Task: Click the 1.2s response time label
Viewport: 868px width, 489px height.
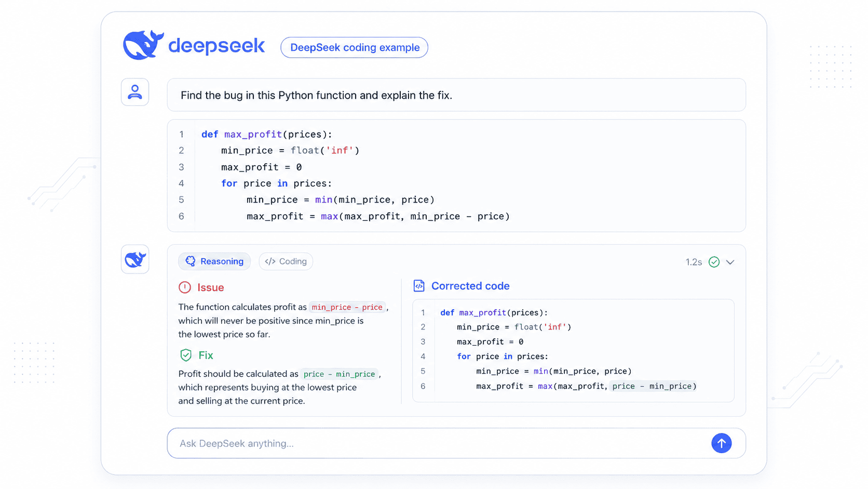Action: 694,262
